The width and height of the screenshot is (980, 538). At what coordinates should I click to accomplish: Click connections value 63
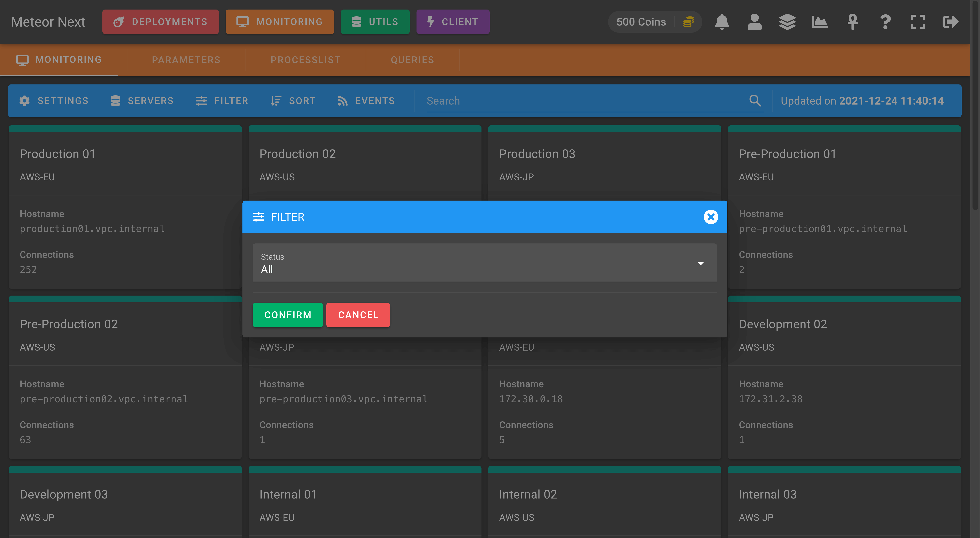point(25,439)
